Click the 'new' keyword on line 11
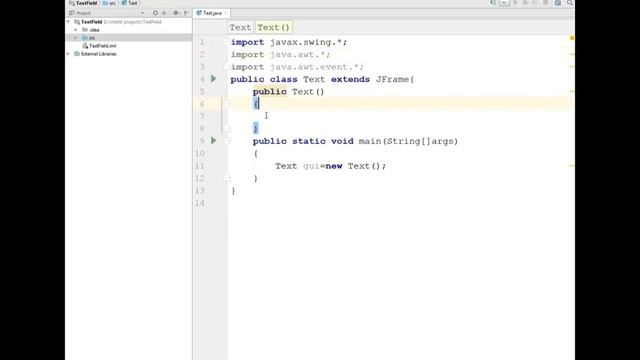The image size is (640, 360). pos(334,166)
